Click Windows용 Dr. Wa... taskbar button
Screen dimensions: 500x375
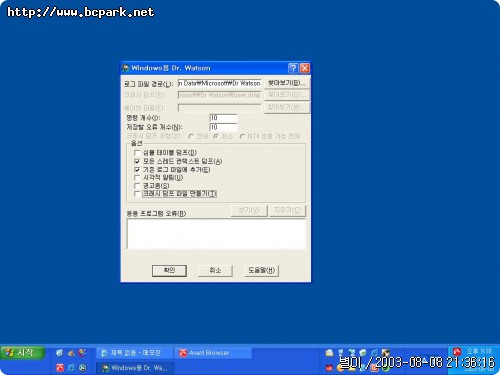point(135,368)
